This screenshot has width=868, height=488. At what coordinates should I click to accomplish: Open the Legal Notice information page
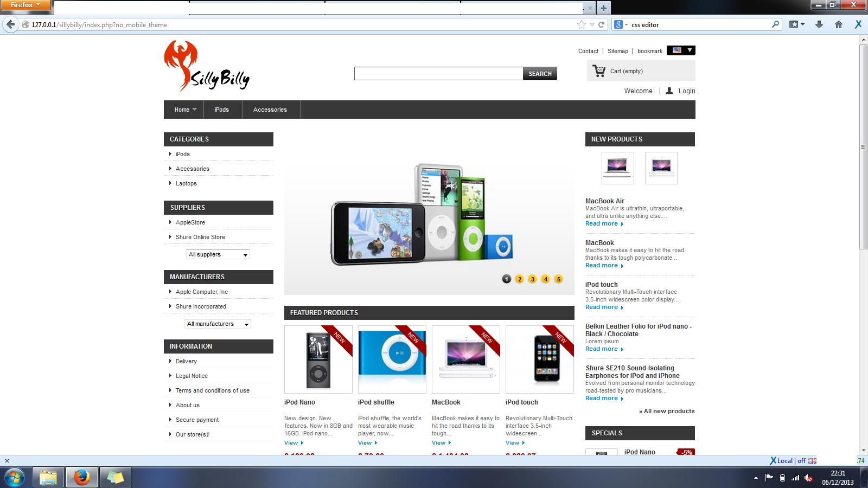click(192, 376)
